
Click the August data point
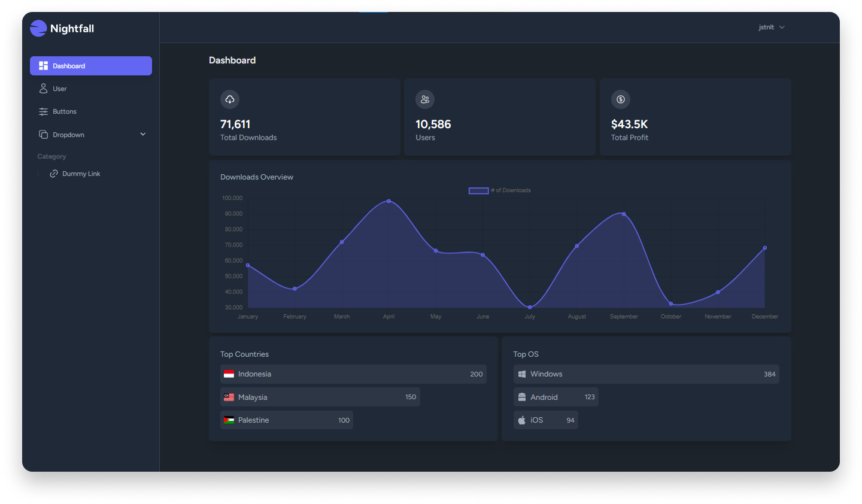click(x=577, y=246)
